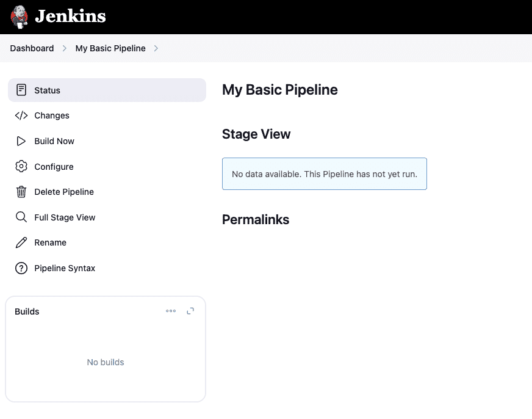
Task: Click the Rename pencil icon
Action: pos(21,242)
